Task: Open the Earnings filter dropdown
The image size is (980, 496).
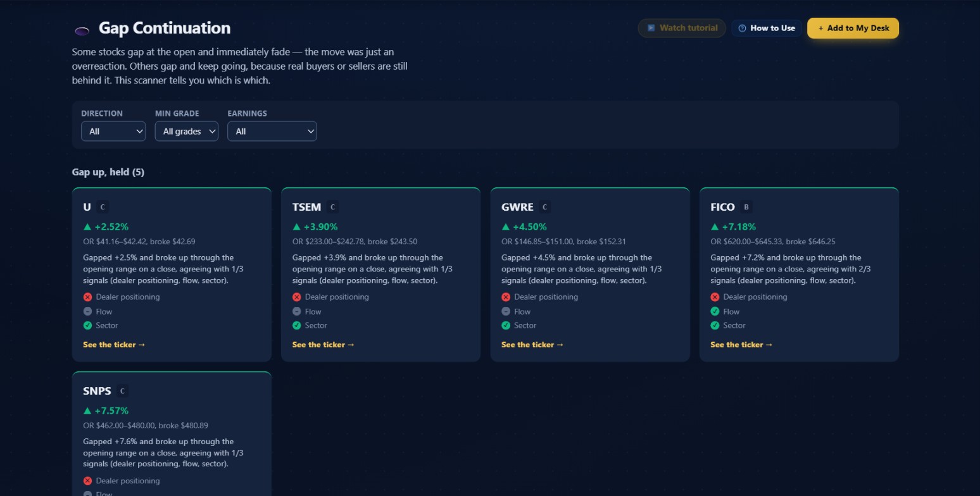Action: [272, 131]
